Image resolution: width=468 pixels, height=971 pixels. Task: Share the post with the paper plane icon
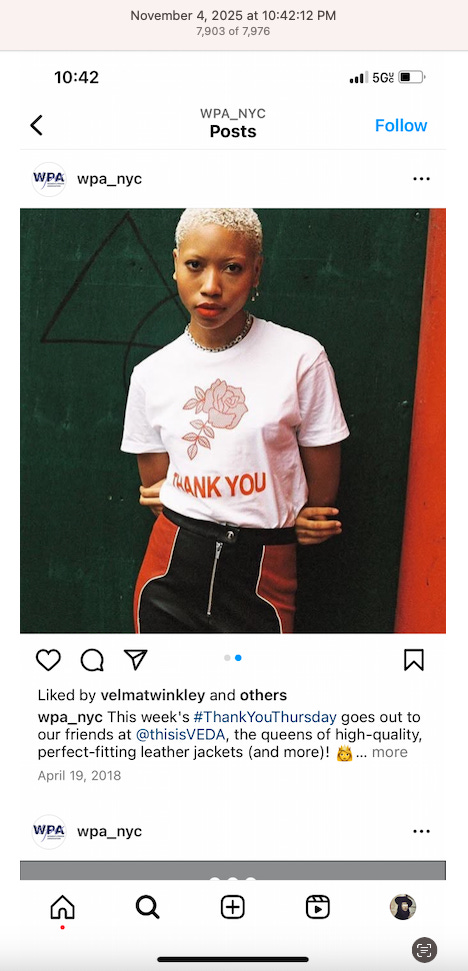tap(136, 660)
